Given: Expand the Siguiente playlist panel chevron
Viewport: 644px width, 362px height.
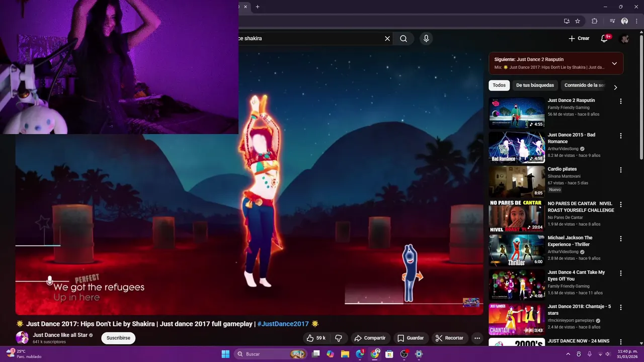Looking at the screenshot, I should [x=614, y=63].
